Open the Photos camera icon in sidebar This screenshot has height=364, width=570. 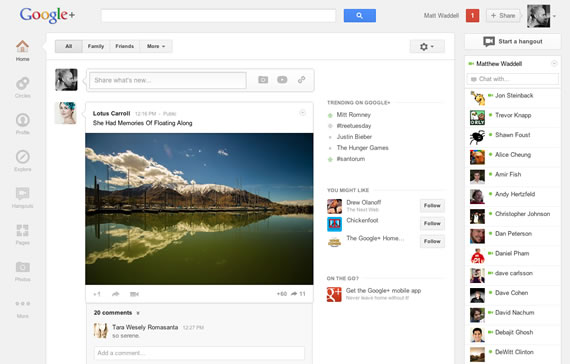pos(23,267)
